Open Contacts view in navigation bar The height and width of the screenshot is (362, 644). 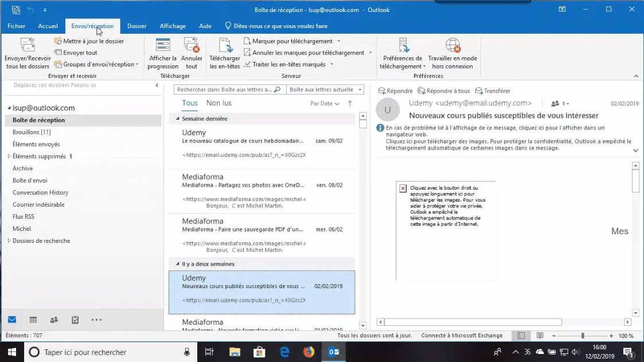point(54,320)
